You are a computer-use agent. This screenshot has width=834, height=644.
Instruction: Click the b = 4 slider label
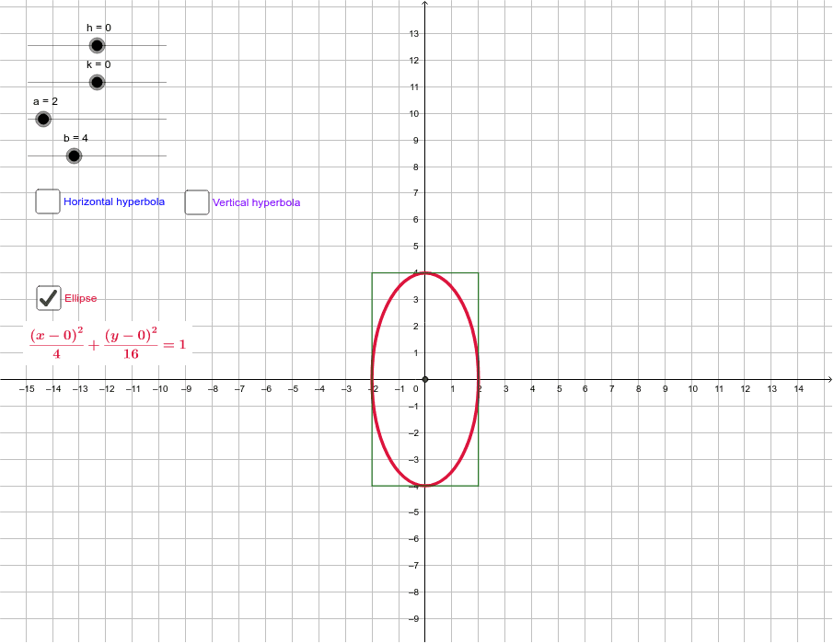point(75,138)
